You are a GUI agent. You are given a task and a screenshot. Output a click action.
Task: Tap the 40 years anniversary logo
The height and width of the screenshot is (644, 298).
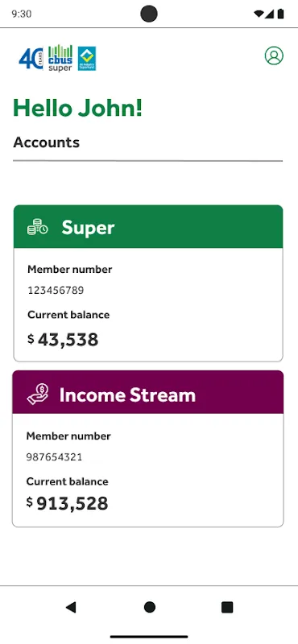pyautogui.click(x=31, y=59)
